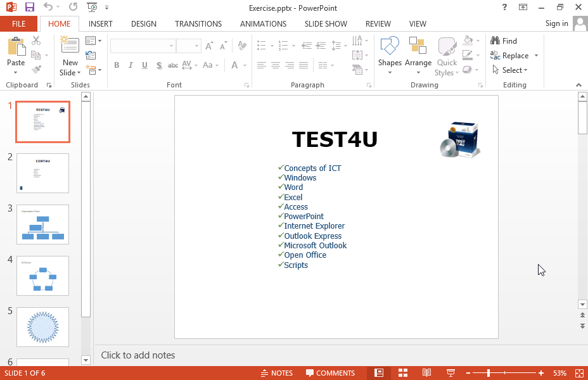Click the Copy icon in Clipboard group
This screenshot has width=588, height=380.
click(36, 55)
